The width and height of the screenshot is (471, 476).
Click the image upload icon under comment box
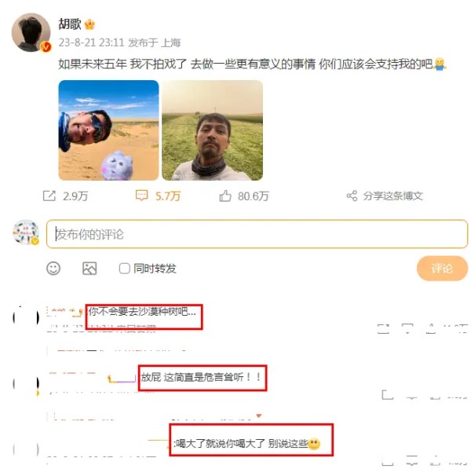(89, 269)
